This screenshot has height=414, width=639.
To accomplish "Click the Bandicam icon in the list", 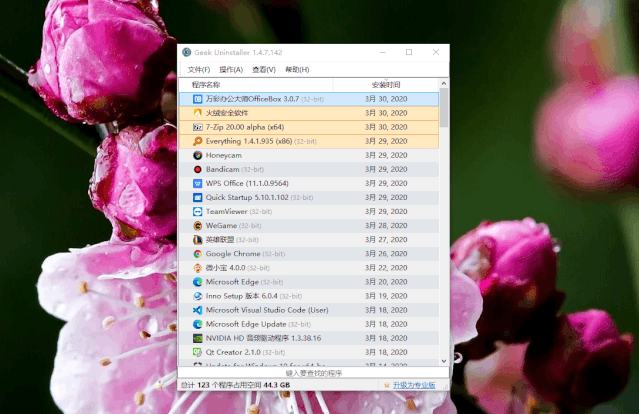I will tap(198, 170).
